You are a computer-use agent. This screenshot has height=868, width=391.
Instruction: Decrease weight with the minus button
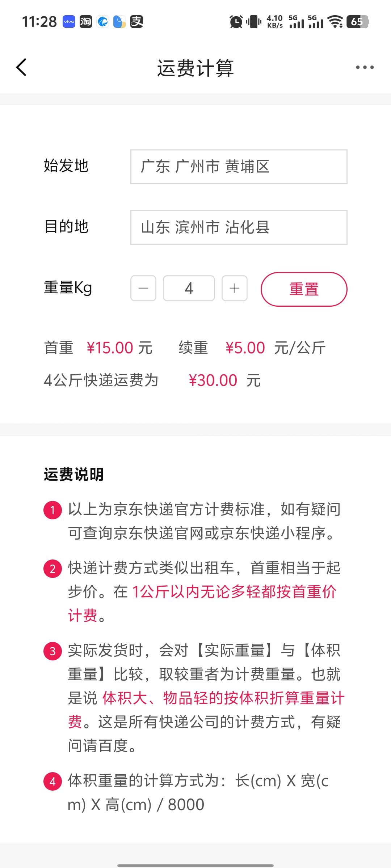(143, 288)
